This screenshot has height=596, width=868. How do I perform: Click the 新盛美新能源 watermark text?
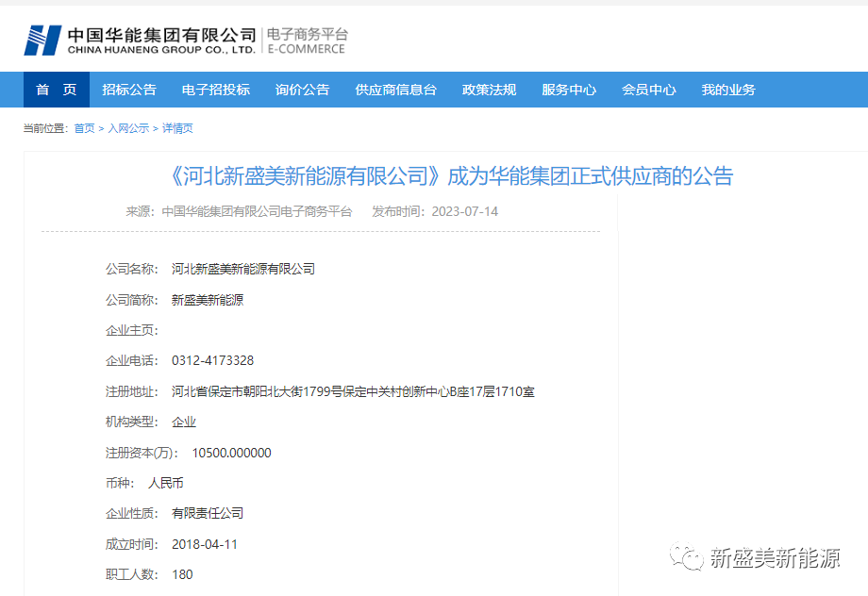tap(775, 558)
